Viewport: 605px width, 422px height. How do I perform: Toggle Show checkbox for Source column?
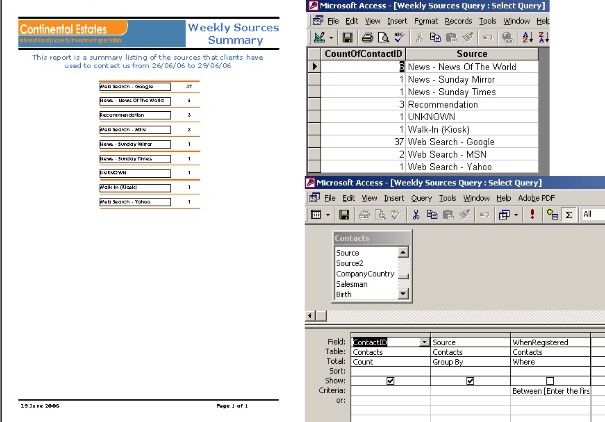(470, 381)
